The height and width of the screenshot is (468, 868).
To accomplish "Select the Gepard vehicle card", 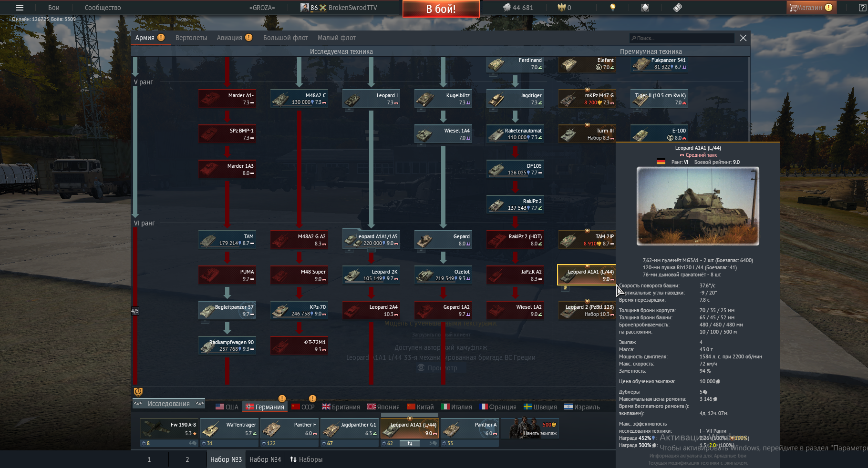I will click(443, 240).
